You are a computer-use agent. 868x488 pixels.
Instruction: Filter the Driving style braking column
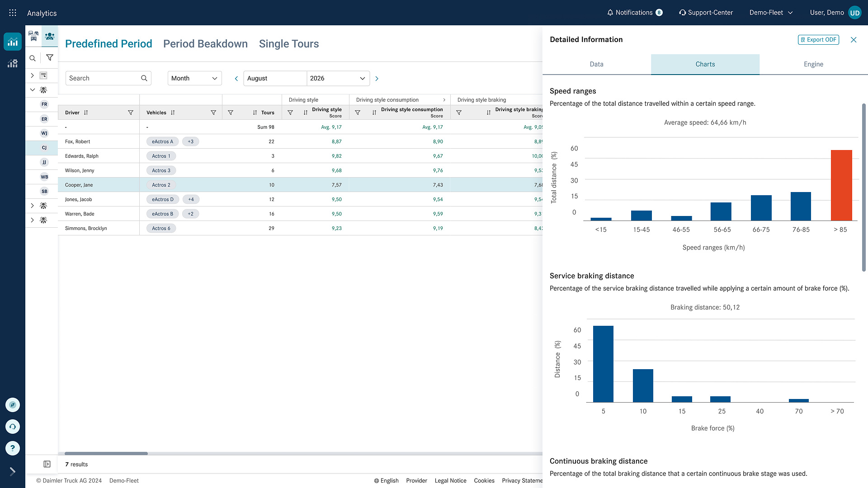[459, 113]
